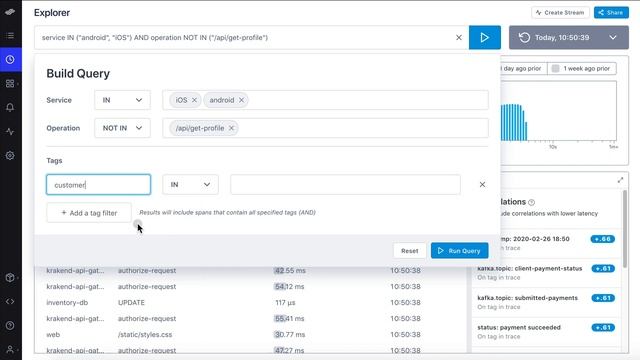Click the latency histogram bars
This screenshot has width=640, height=360.
[514, 122]
